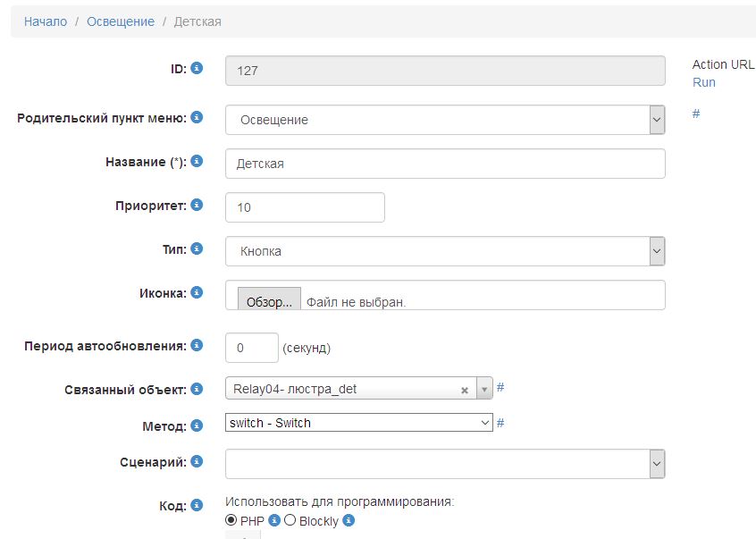Click info icon beside Период автообновления

[x=197, y=346]
